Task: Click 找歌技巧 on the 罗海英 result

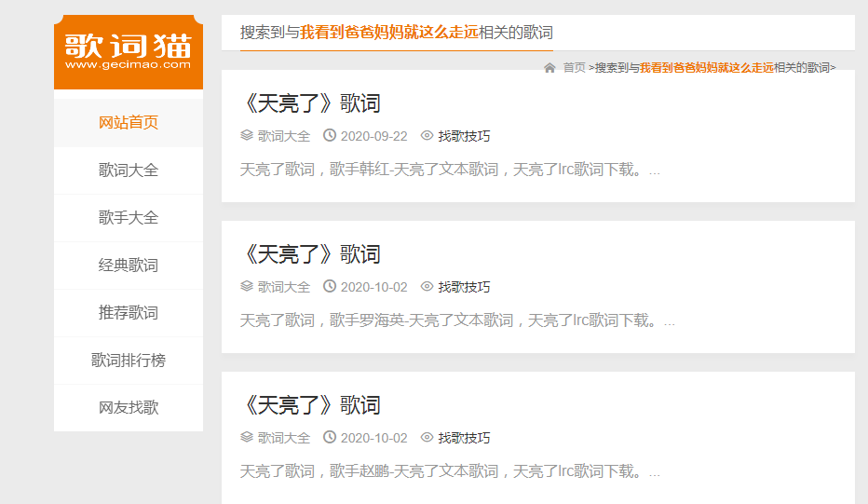Action: (x=464, y=288)
